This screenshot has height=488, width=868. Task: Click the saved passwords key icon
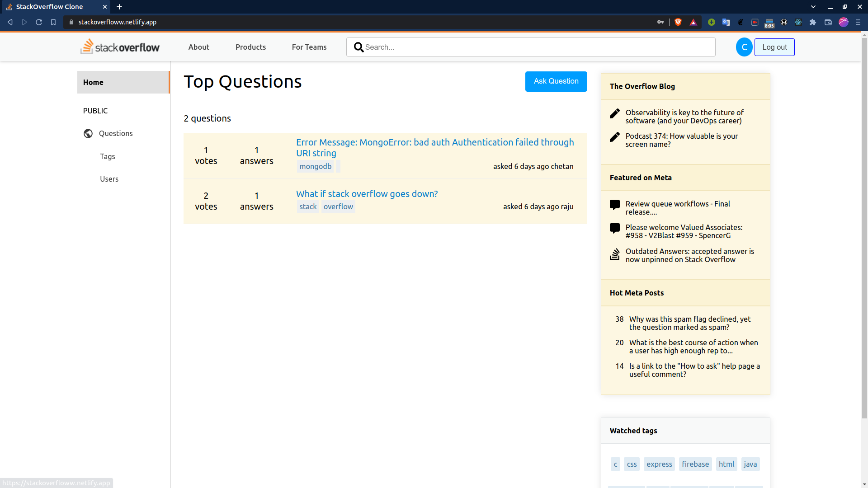(x=660, y=22)
